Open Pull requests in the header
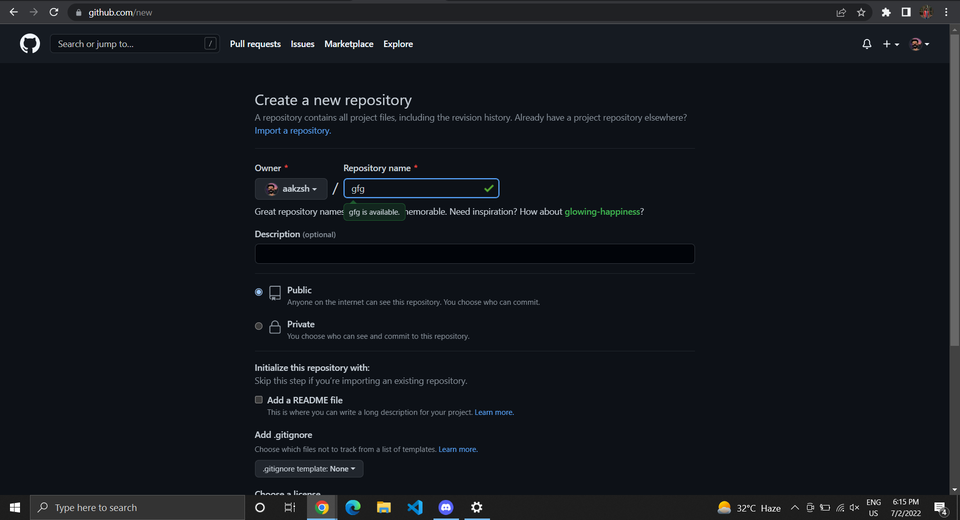Image resolution: width=960 pixels, height=520 pixels. [x=255, y=44]
